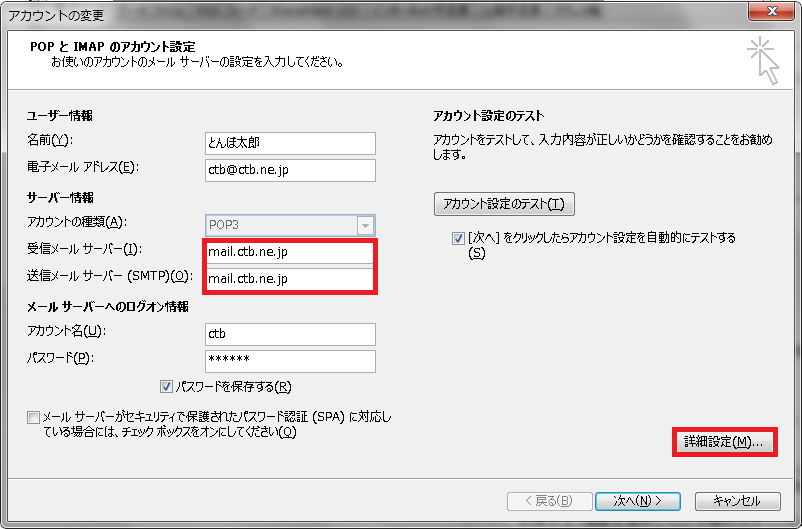
Task: Click the アカウント設定のテスト button
Action: (x=504, y=204)
